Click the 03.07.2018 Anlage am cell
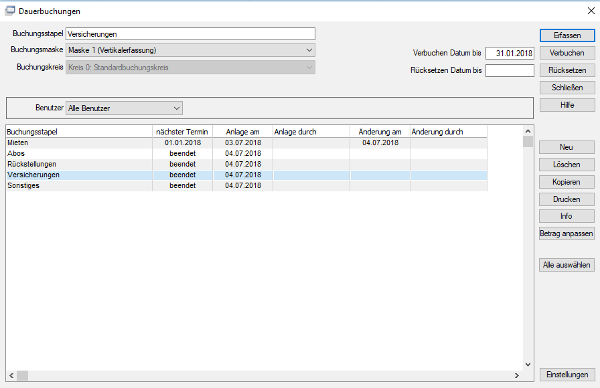600x388 pixels. point(243,143)
